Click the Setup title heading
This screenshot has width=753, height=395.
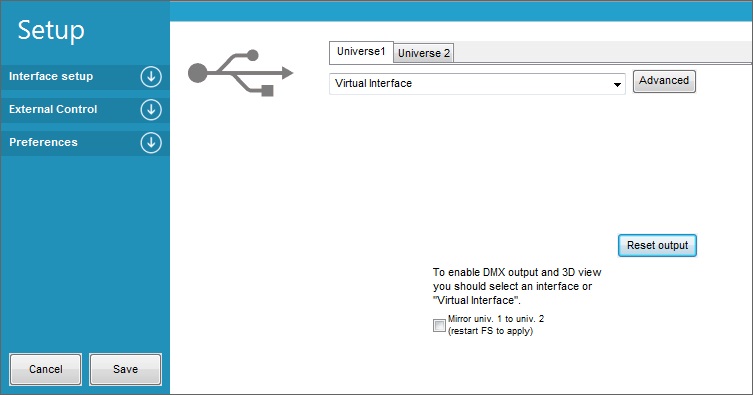click(x=51, y=30)
